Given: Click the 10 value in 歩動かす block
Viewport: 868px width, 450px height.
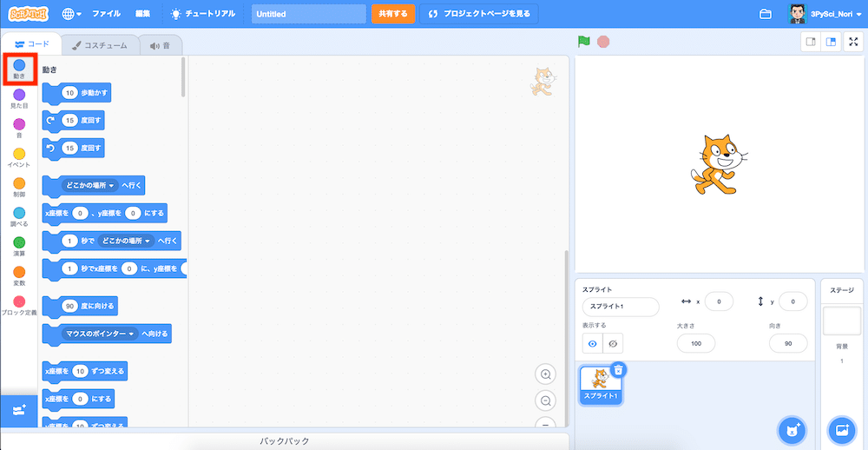Looking at the screenshot, I should click(69, 94).
